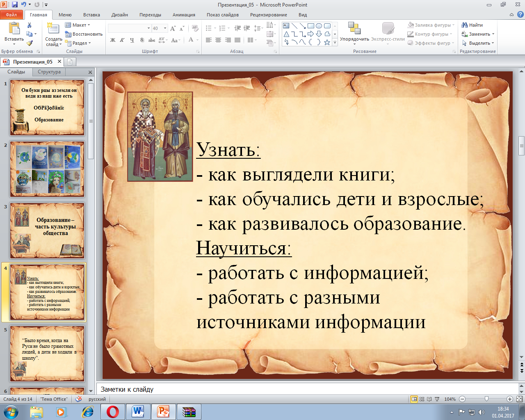Switch to slide sorter view in status bar
The image size is (525, 420).
click(422, 399)
